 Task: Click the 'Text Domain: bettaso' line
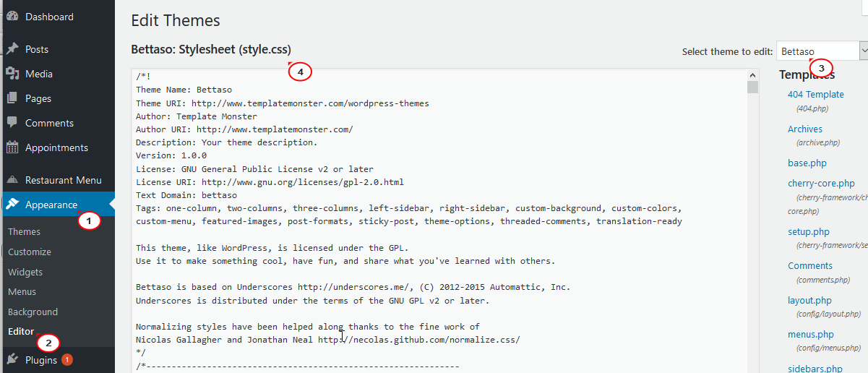click(x=186, y=195)
